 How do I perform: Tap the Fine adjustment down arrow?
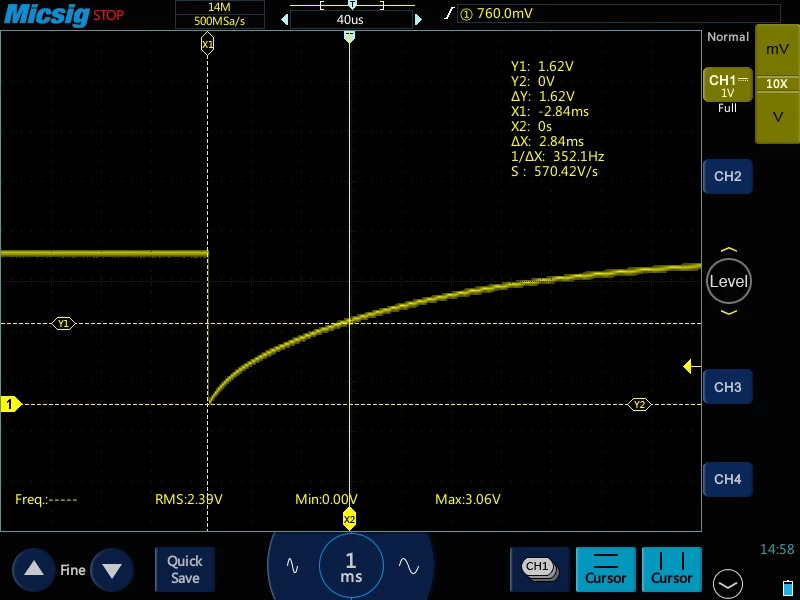(x=112, y=569)
